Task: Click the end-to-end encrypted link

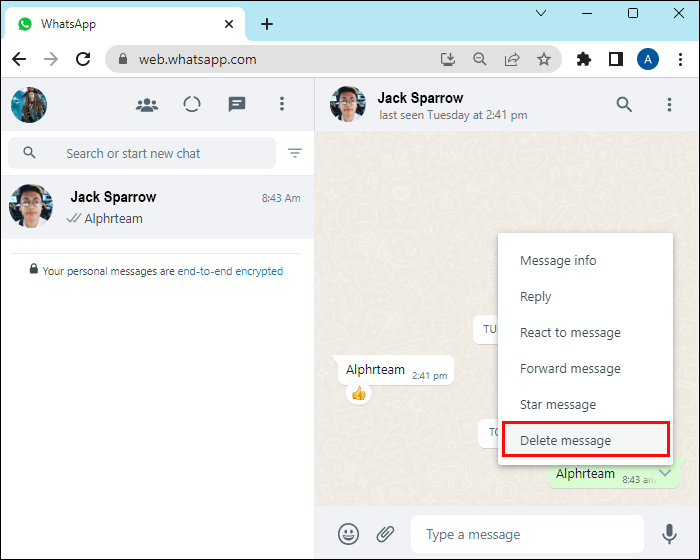Action: pyautogui.click(x=230, y=271)
